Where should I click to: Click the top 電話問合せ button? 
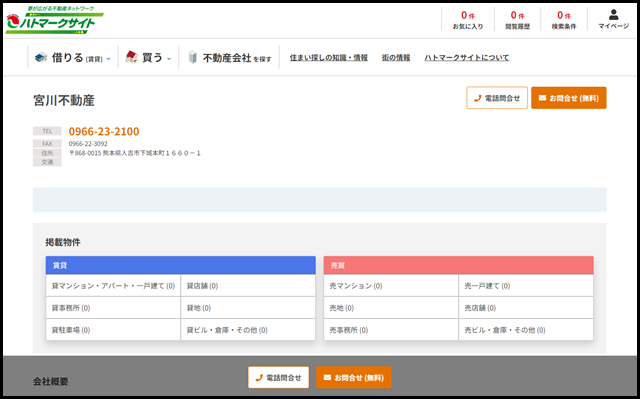(497, 98)
